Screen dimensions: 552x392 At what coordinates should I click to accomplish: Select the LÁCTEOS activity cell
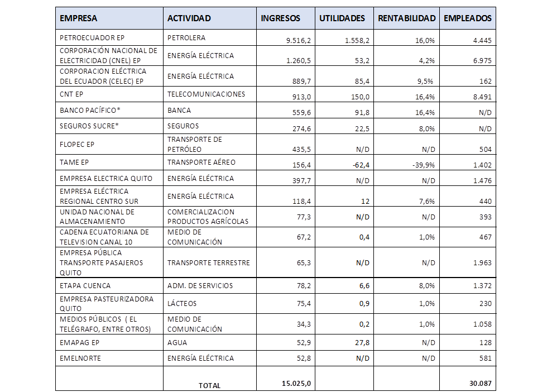coord(209,304)
